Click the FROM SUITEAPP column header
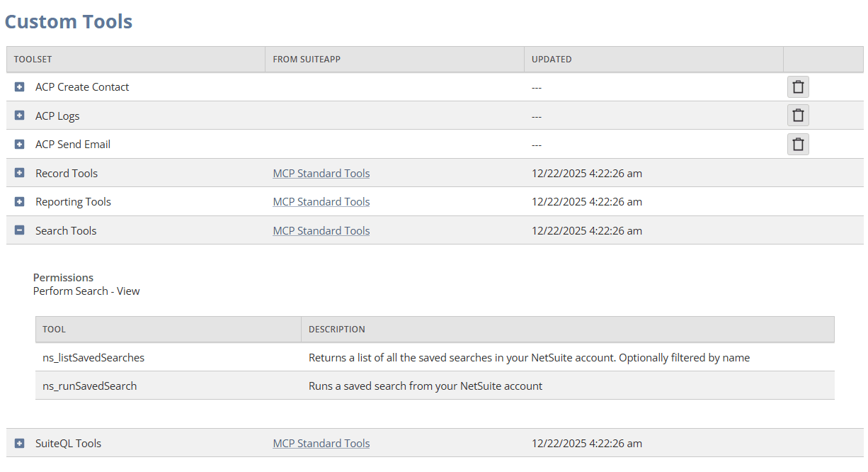This screenshot has height=472, width=868. 305,59
